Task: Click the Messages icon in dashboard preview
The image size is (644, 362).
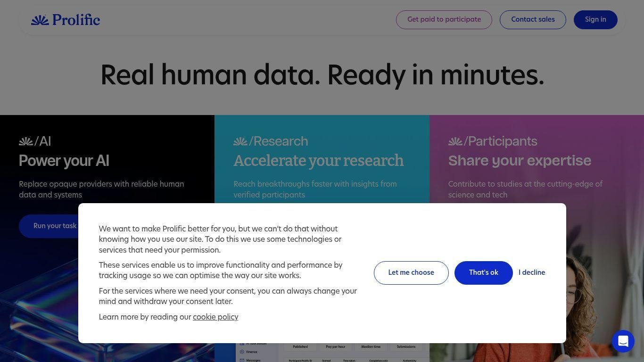Action: [242, 360]
